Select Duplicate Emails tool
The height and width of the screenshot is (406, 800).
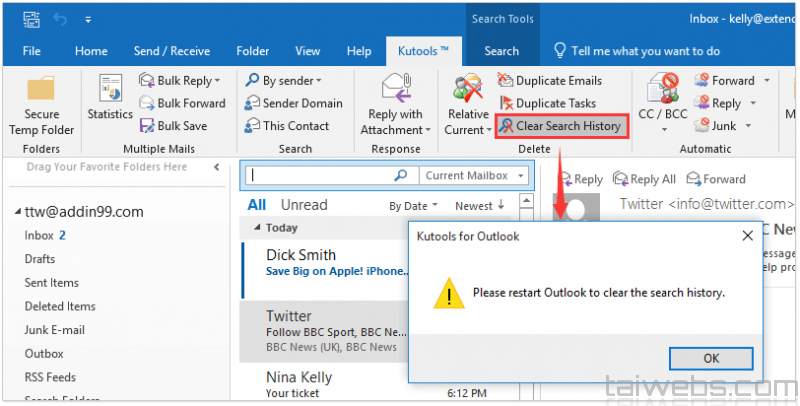(558, 80)
